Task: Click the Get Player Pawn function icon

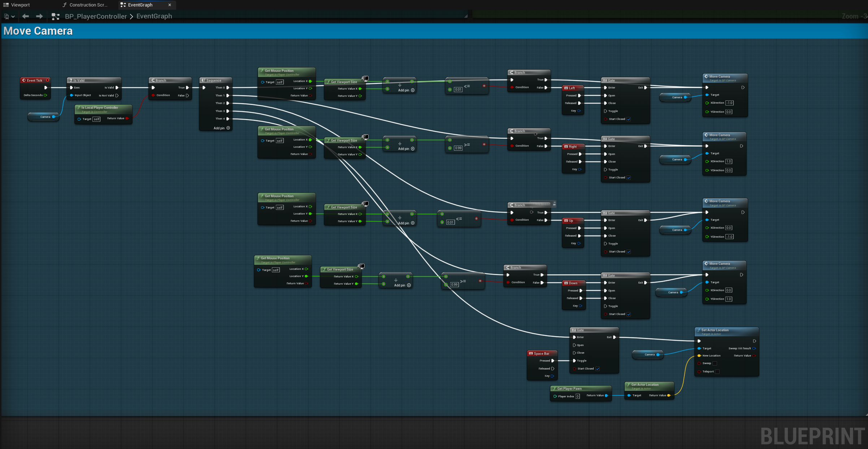Action: tap(555, 388)
